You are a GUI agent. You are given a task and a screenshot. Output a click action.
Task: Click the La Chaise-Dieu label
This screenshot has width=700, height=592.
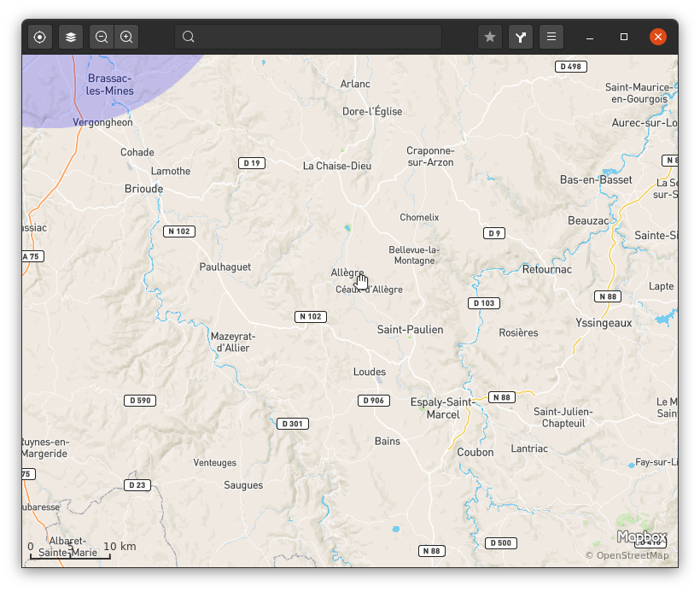(x=337, y=166)
